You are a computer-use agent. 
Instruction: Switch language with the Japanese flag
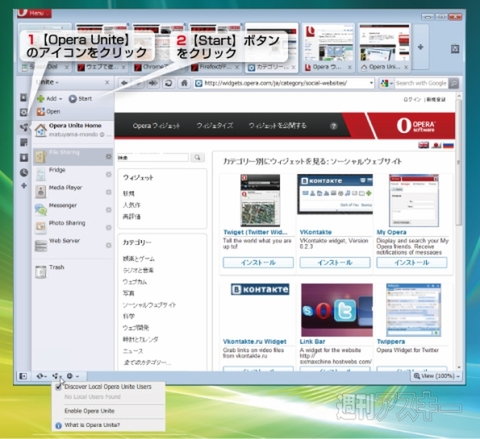436,145
